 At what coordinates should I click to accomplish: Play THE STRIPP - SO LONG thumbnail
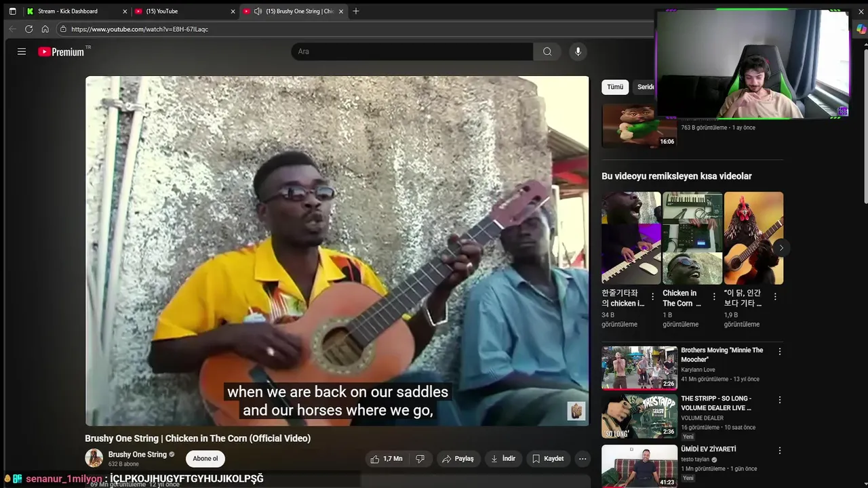click(x=639, y=416)
